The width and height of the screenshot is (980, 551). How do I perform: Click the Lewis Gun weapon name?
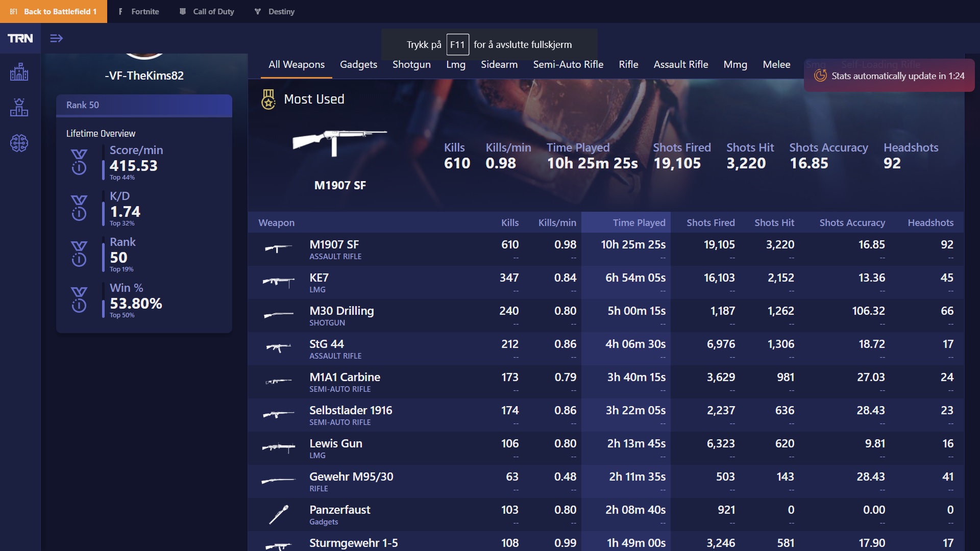[x=336, y=443]
